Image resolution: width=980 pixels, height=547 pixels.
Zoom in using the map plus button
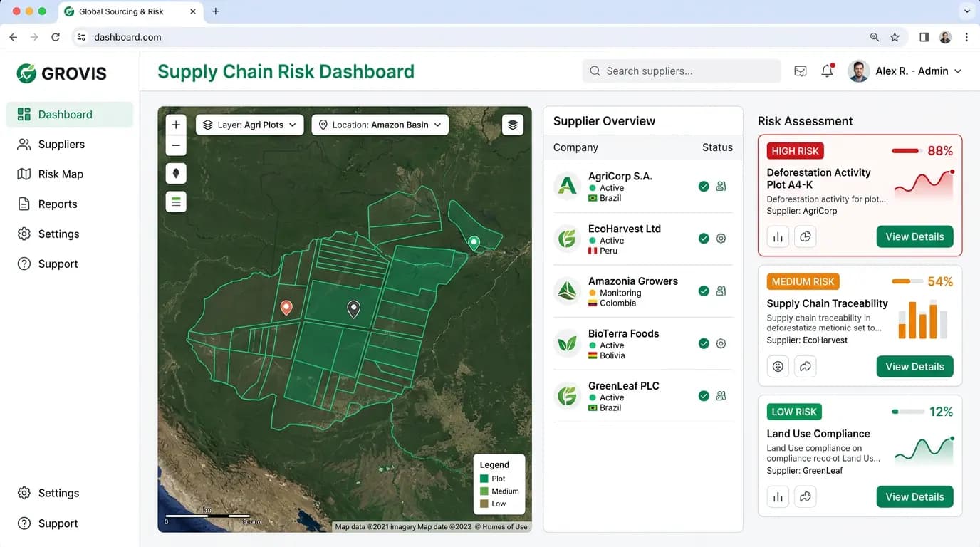175,123
